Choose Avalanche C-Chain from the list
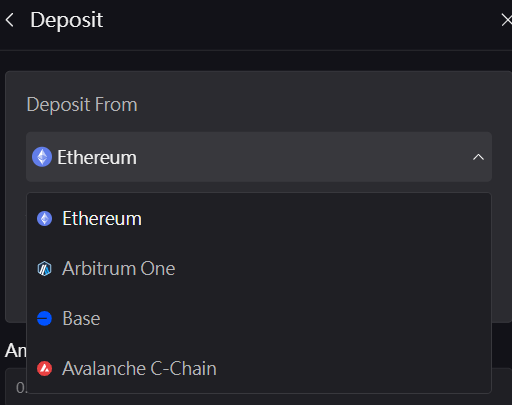The width and height of the screenshot is (512, 405). [x=259, y=369]
